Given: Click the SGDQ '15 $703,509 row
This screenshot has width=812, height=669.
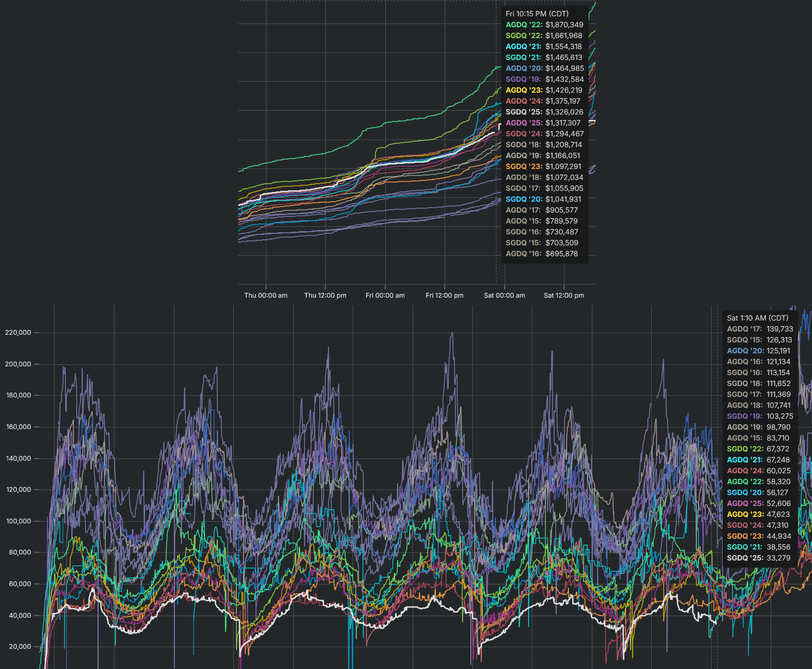Looking at the screenshot, I should tap(542, 243).
